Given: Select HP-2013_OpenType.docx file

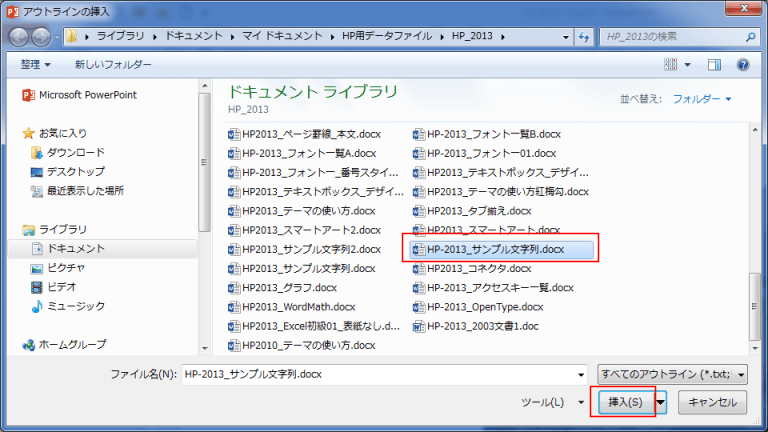Looking at the screenshot, I should point(478,307).
